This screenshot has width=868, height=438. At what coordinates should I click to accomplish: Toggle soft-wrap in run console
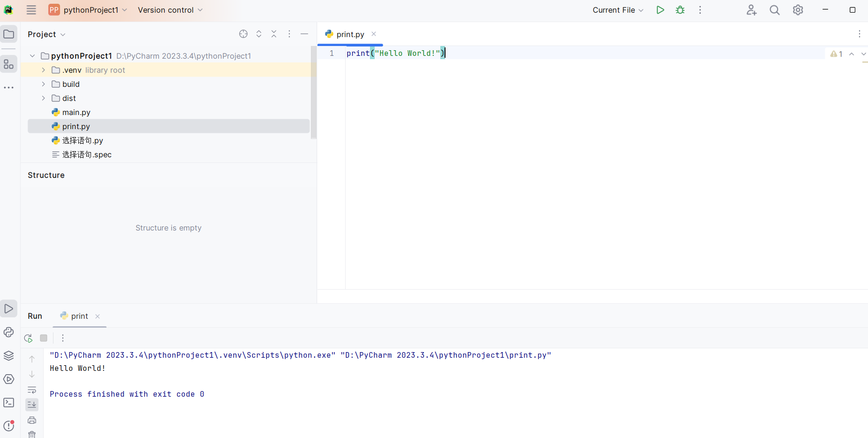32,390
